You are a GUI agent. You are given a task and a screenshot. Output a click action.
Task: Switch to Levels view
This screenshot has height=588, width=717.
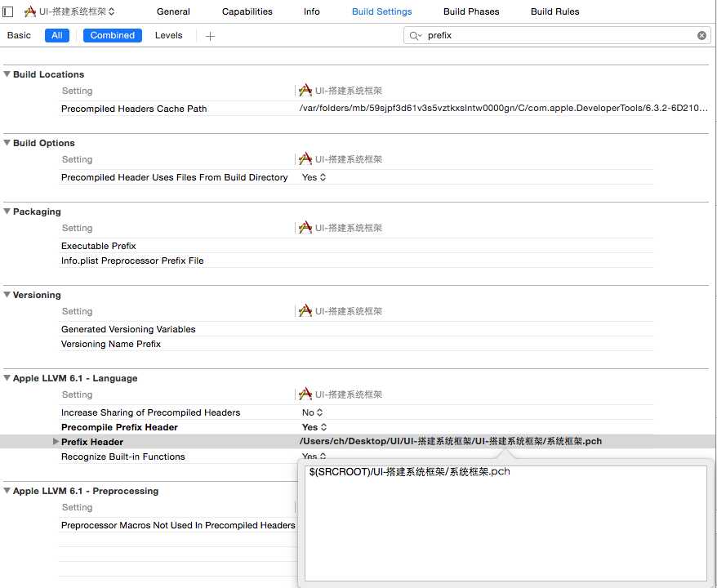coord(168,35)
